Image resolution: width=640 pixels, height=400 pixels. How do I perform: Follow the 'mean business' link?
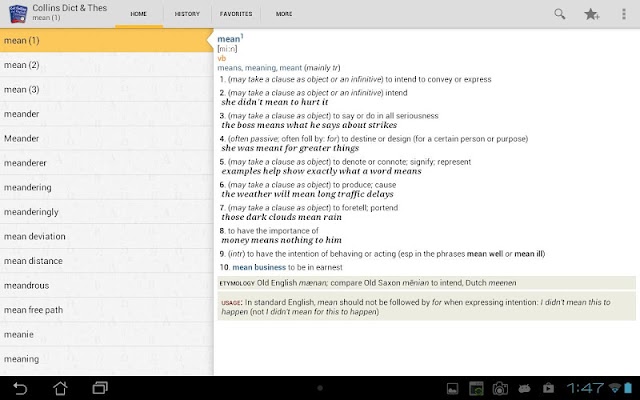point(259,267)
